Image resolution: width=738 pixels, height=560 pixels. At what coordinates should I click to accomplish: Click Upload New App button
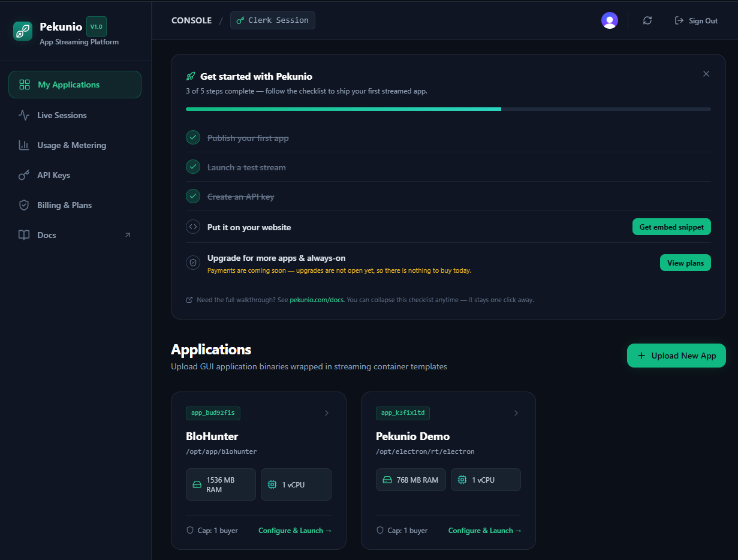(x=676, y=356)
